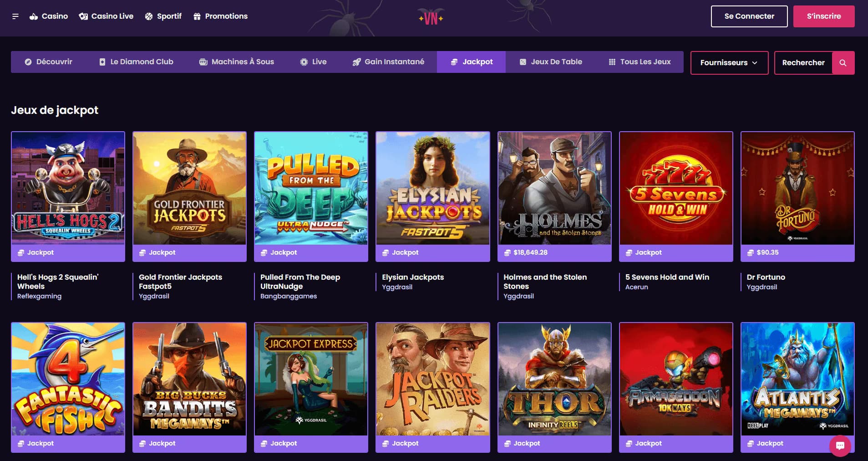Expand the Fournisseurs dropdown
The width and height of the screenshot is (868, 461).
coord(729,63)
